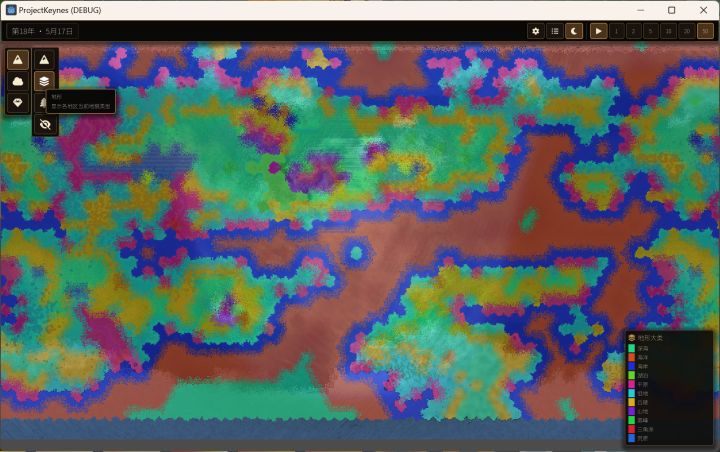Click the crossed-out eye hide overlay button
The height and width of the screenshot is (452, 720).
[x=45, y=124]
